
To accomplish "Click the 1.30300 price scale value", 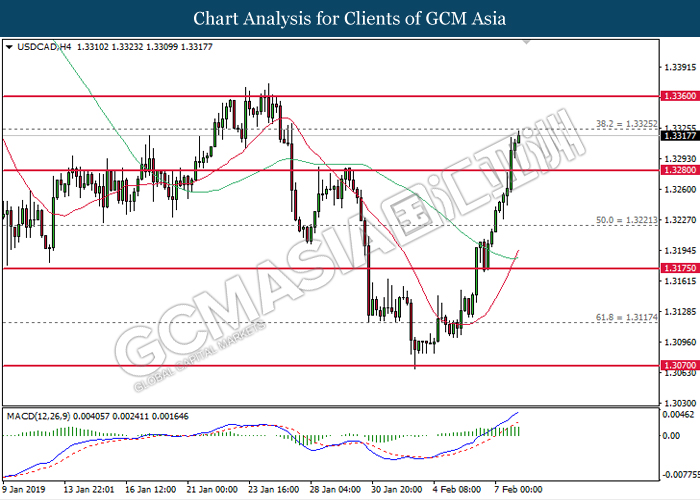I will pyautogui.click(x=680, y=403).
